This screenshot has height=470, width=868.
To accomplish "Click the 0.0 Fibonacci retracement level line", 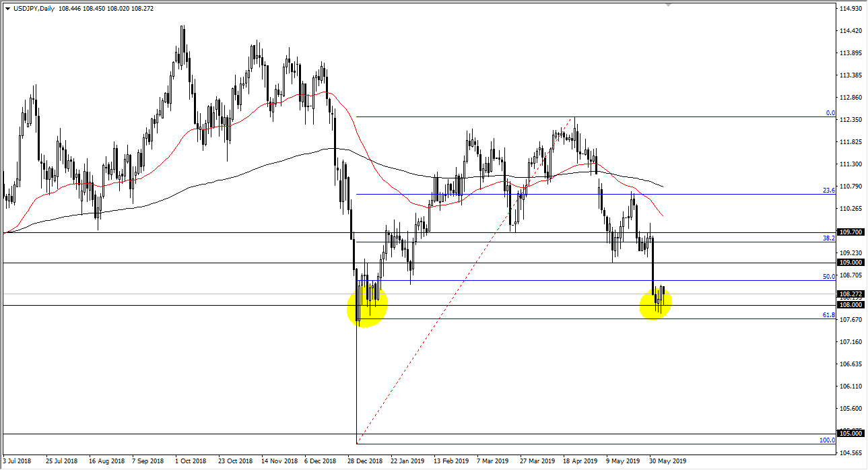I will coord(539,116).
